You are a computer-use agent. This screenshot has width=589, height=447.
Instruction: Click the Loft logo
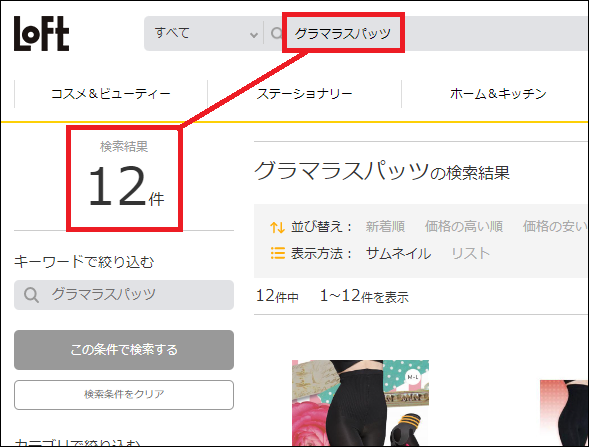click(x=41, y=33)
